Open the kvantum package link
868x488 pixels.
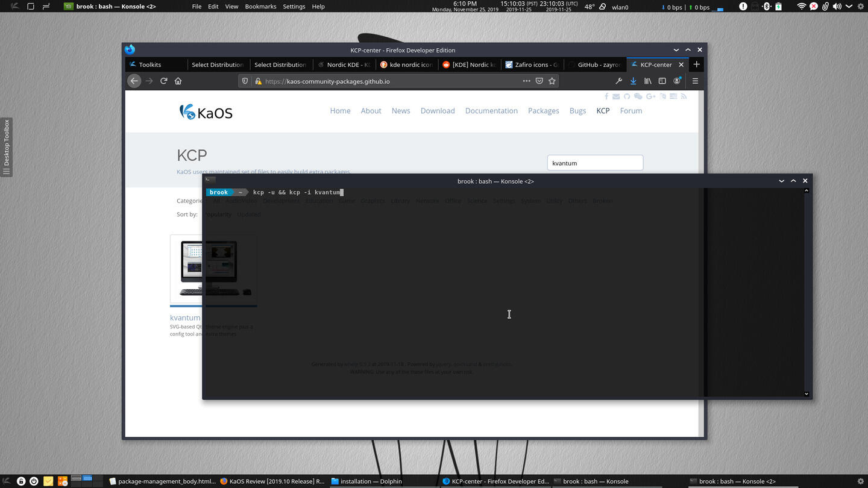(x=185, y=318)
